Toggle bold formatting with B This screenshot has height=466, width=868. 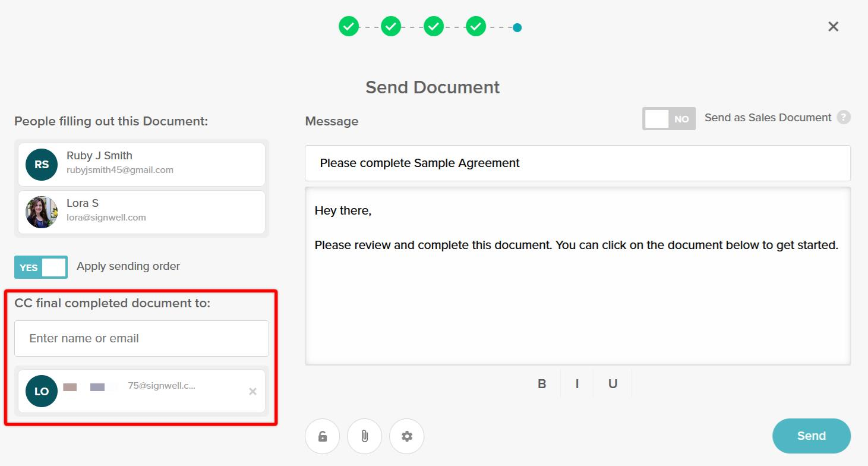[542, 384]
